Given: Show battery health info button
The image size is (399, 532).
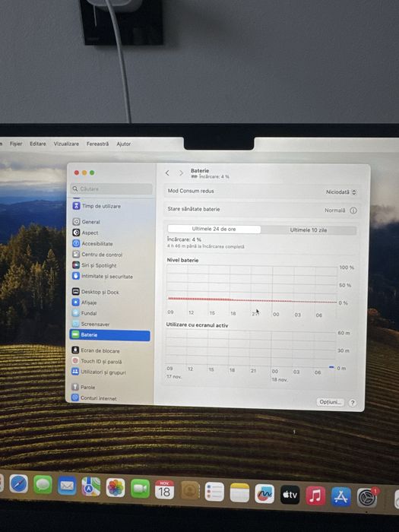Looking at the screenshot, I should pos(353,211).
